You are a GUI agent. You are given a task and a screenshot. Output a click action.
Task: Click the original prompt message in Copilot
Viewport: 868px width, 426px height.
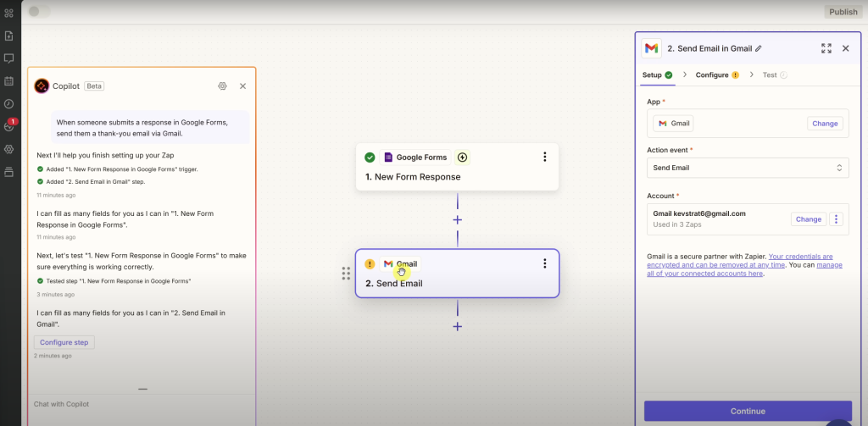point(151,127)
